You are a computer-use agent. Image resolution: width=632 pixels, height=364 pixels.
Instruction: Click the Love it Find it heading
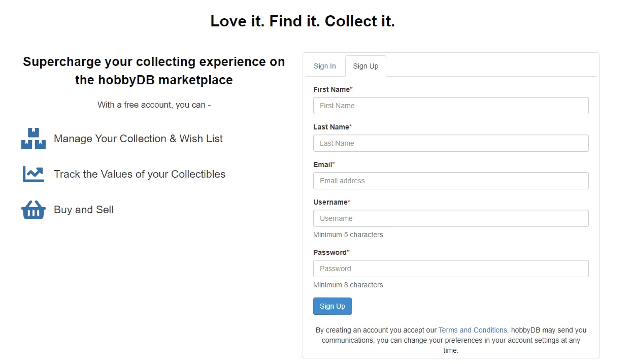303,21
